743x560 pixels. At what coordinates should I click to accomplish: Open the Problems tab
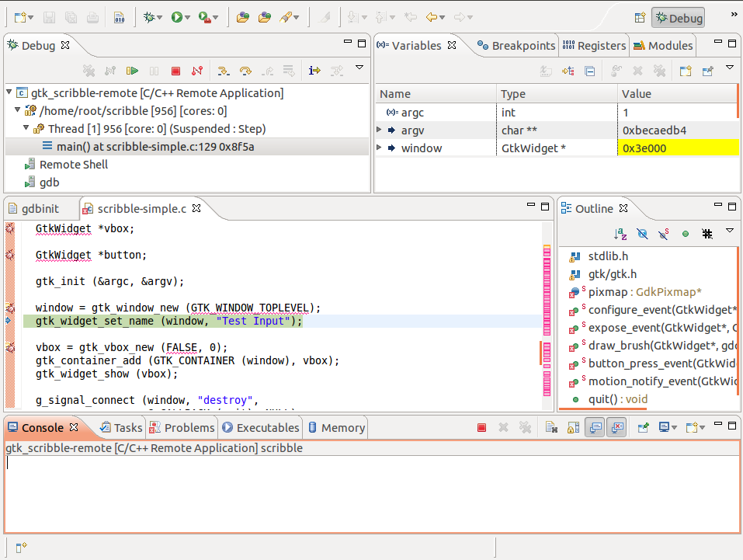click(x=182, y=428)
